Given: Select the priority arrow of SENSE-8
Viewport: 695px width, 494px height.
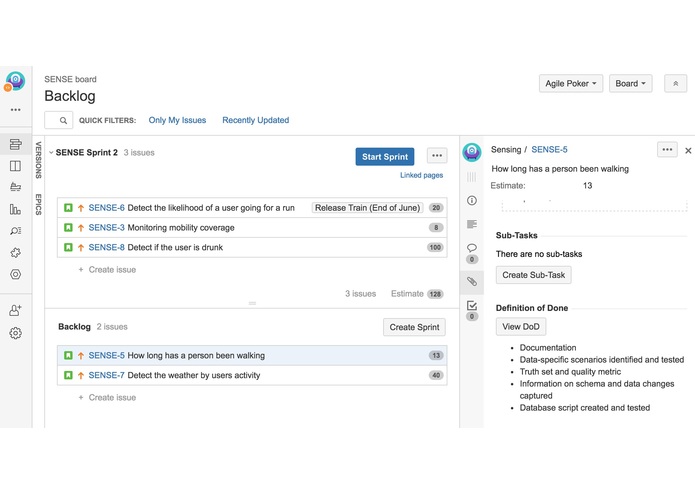Looking at the screenshot, I should 81,248.
